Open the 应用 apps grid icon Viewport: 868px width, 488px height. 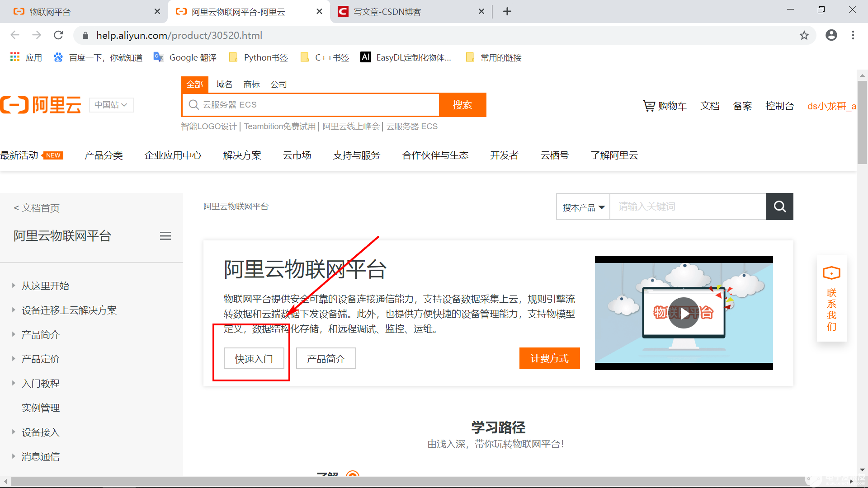14,57
